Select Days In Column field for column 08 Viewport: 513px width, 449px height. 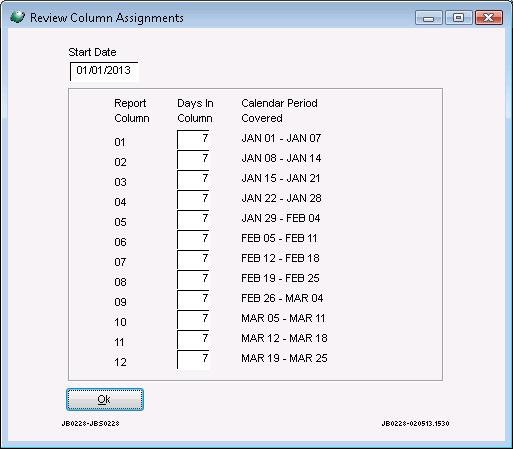coord(193,279)
